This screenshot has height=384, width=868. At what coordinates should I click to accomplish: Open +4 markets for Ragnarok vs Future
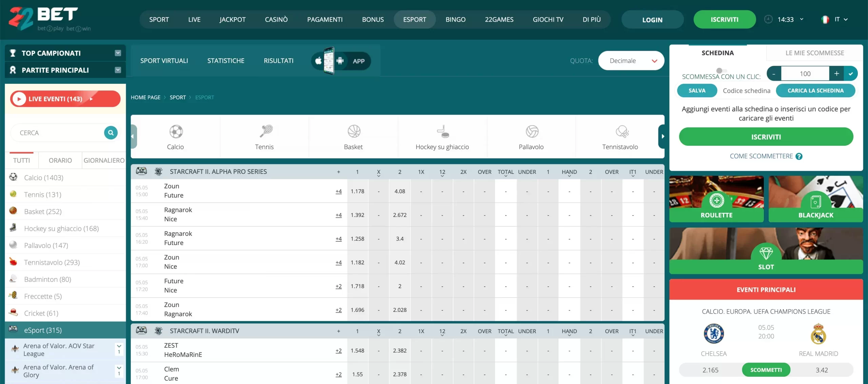338,239
